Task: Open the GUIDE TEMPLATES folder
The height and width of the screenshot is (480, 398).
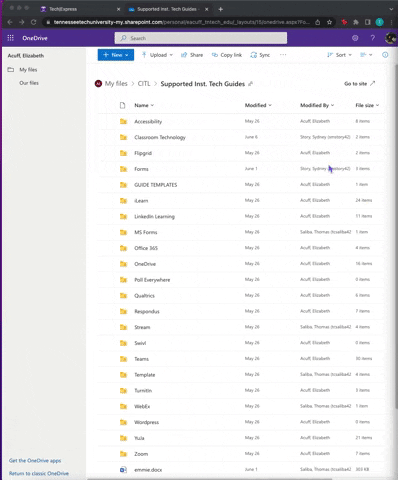Action: point(156,185)
